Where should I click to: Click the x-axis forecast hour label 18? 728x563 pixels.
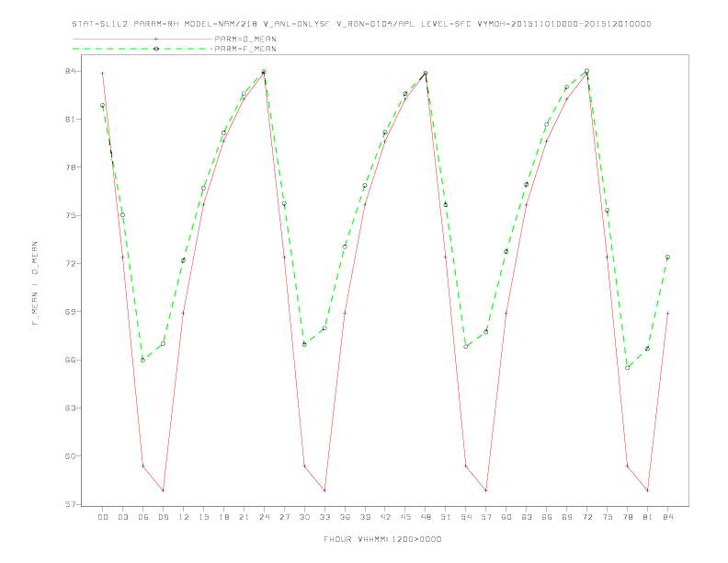pos(223,517)
